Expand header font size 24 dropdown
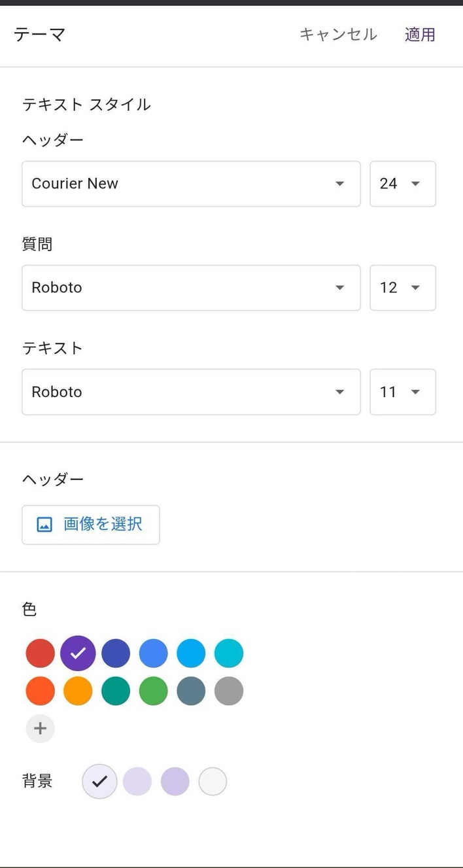 402,184
